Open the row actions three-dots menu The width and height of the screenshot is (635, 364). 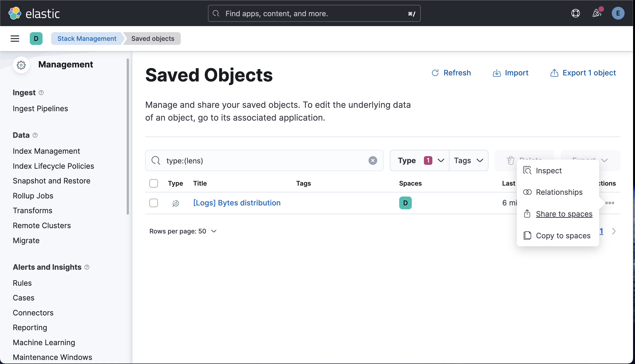tap(610, 203)
